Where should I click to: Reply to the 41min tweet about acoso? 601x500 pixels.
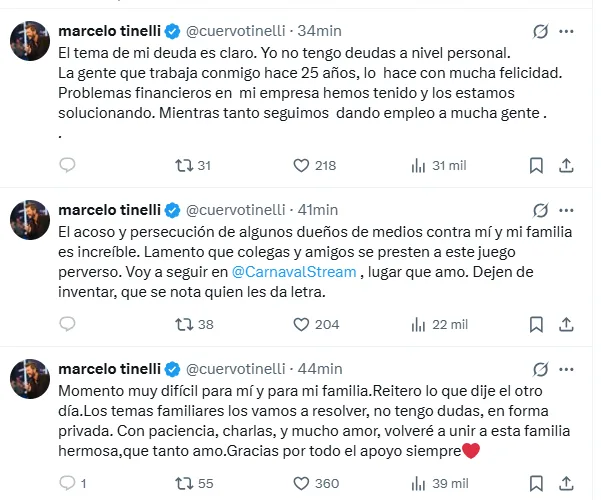pos(68,324)
